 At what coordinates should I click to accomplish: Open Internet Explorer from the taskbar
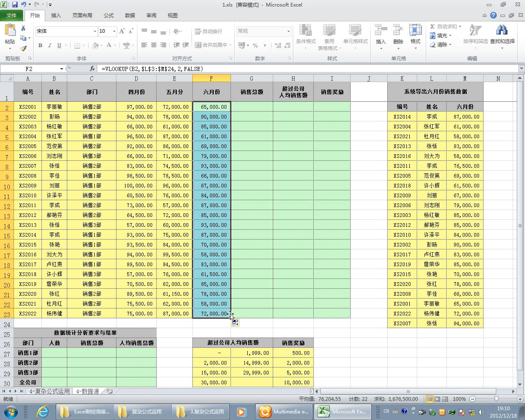(x=43, y=411)
